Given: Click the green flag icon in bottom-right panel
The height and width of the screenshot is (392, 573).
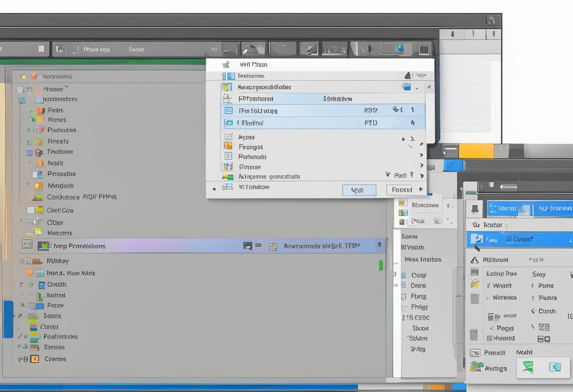Looking at the screenshot, I should coord(528,367).
